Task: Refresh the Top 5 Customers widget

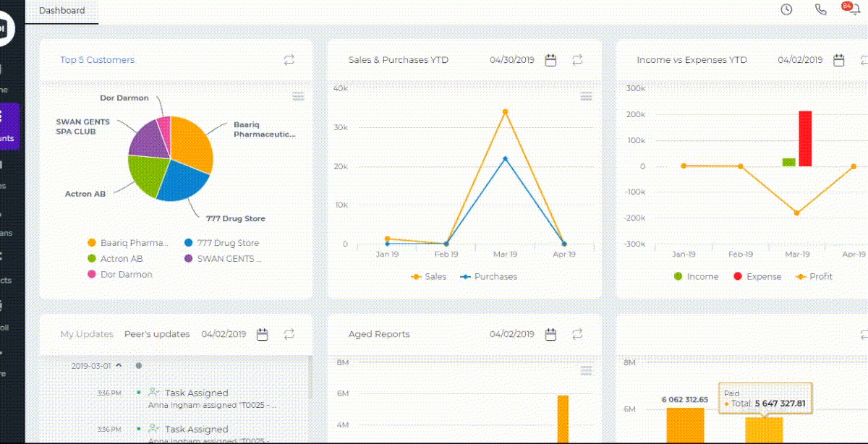Action: click(x=289, y=60)
